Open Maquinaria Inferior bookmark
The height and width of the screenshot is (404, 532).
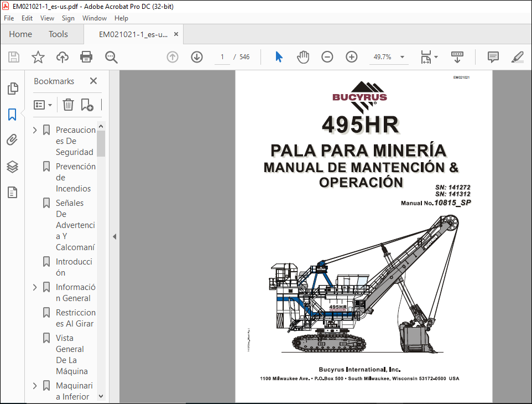(74, 391)
